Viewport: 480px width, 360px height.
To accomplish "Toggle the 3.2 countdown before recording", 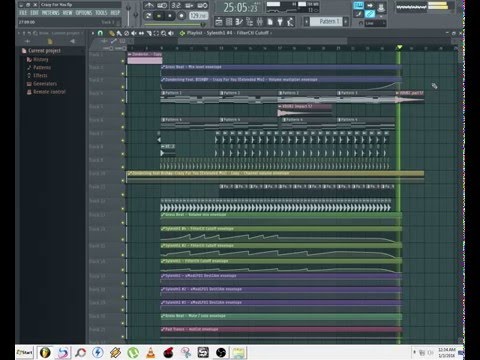I will (x=176, y=5).
